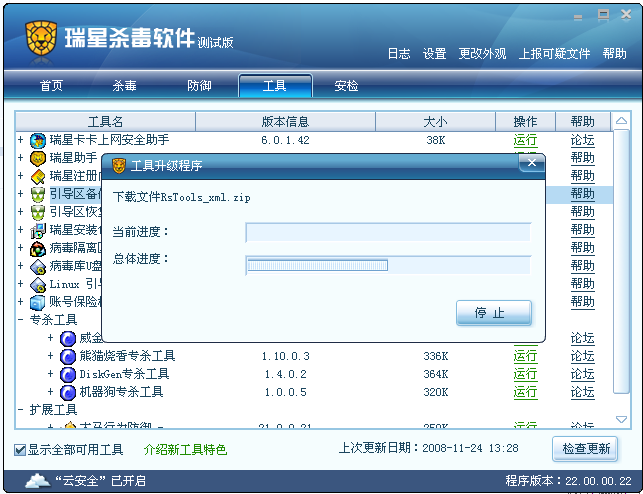This screenshot has width=643, height=494.
Task: Expand the Linux 引导 row
Action: (x=21, y=283)
